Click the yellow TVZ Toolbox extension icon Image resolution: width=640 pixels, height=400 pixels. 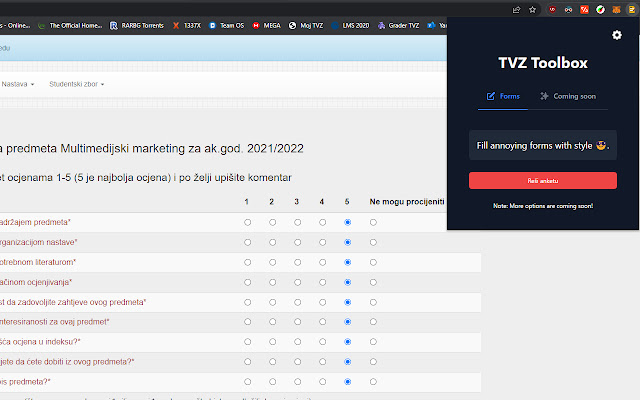[631, 10]
